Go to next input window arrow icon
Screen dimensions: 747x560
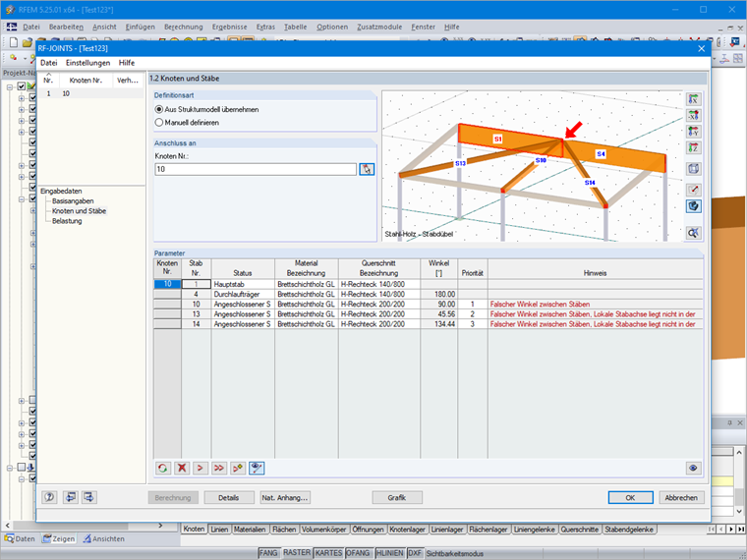click(x=89, y=498)
